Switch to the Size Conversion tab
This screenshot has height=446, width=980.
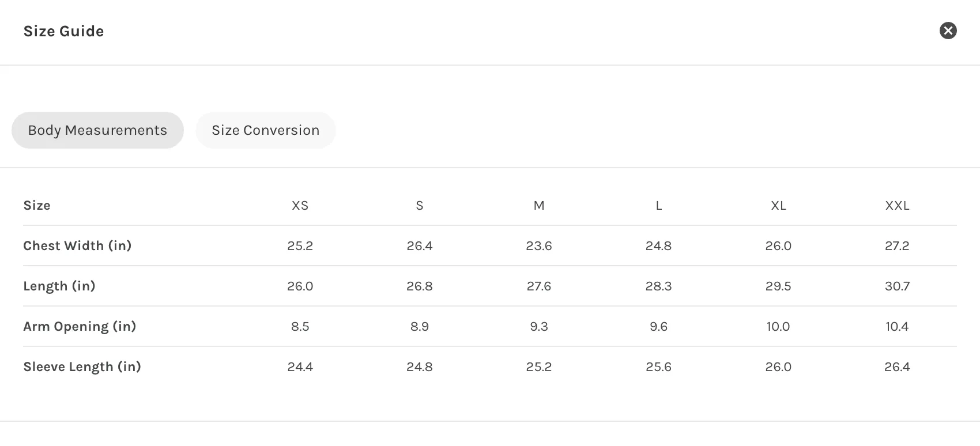point(266,130)
